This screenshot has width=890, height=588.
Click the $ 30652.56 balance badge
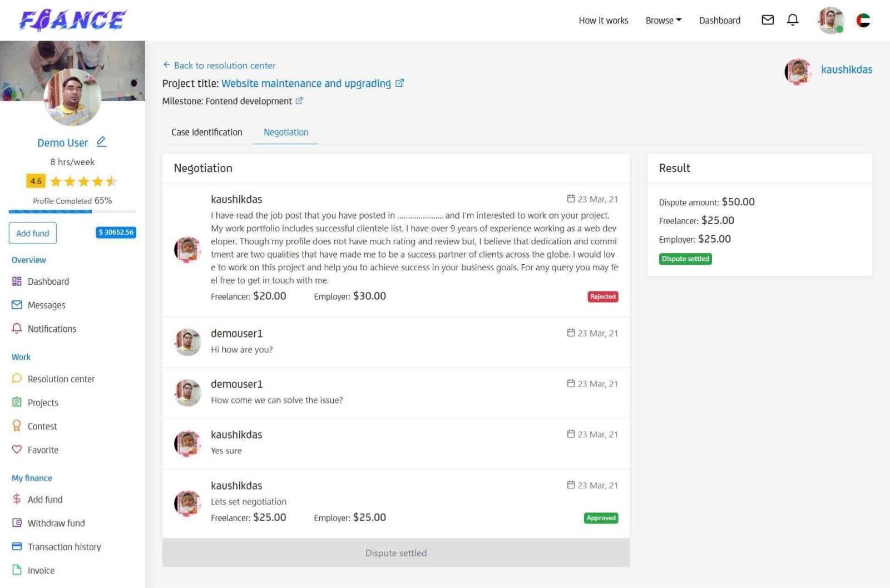point(116,233)
